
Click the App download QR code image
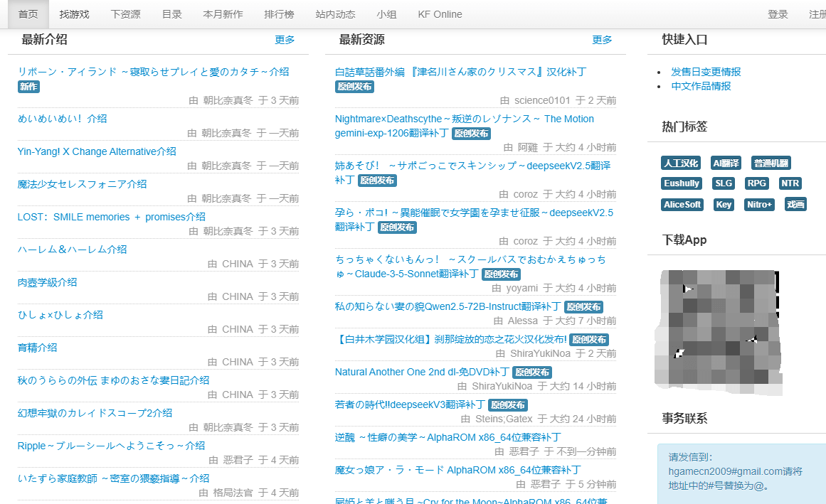[x=718, y=332]
